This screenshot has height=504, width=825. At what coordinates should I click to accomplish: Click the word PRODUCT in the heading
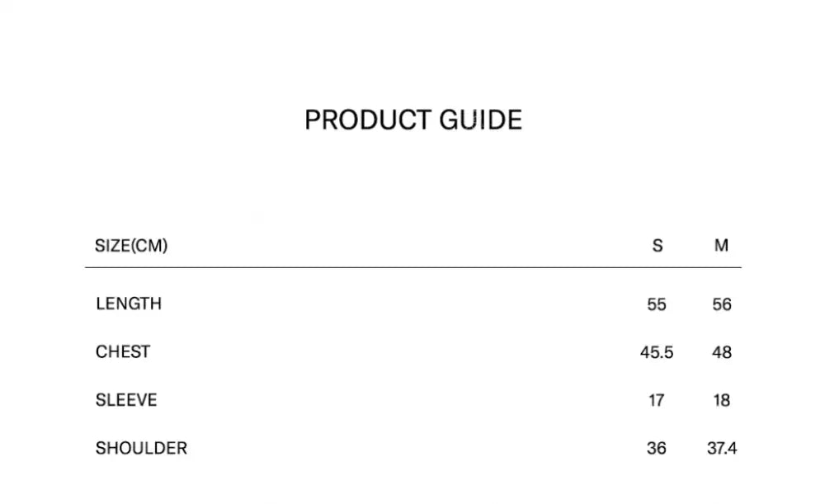(368, 120)
